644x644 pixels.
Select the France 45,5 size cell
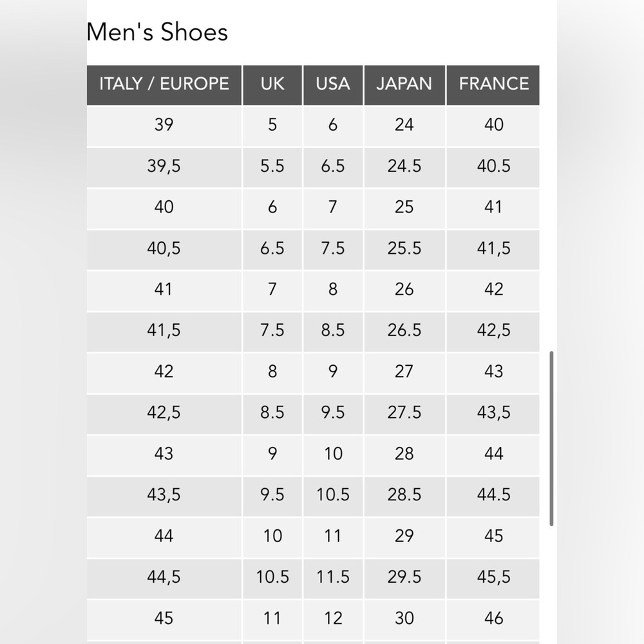[493, 577]
